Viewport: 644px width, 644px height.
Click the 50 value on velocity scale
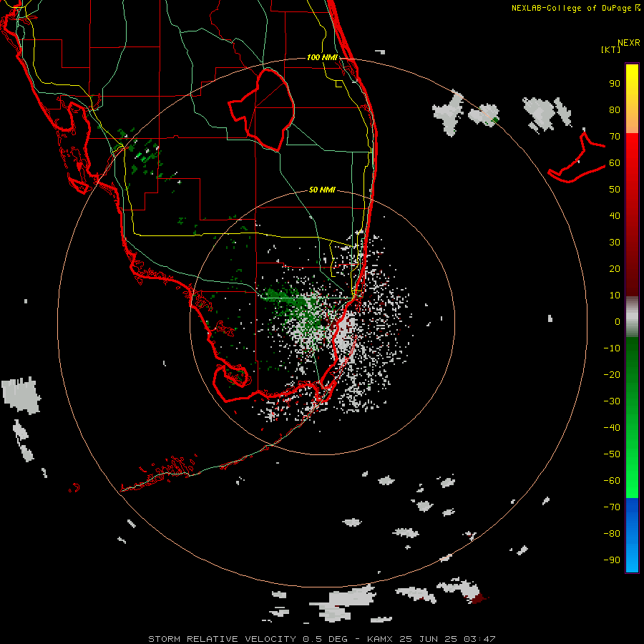(615, 190)
